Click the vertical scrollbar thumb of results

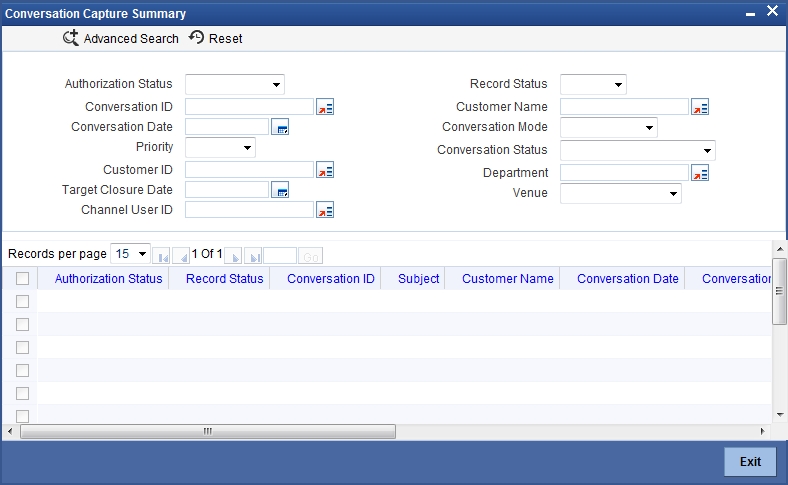coord(779,291)
